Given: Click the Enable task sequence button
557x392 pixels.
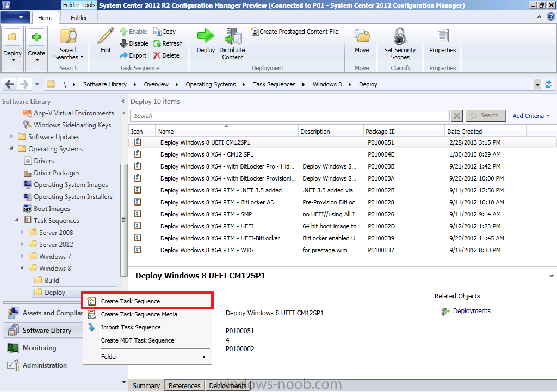Looking at the screenshot, I should pyautogui.click(x=133, y=32).
